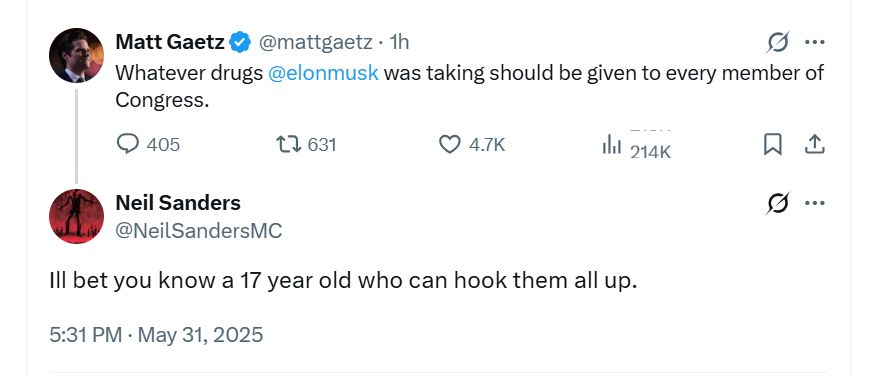Click the @NeilSandersMC handle

(x=198, y=230)
